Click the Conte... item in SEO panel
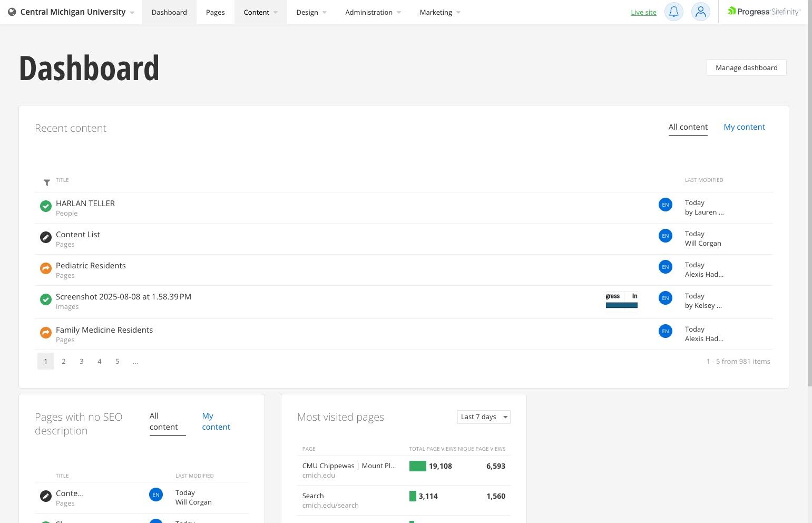The height and width of the screenshot is (523, 812). point(70,493)
